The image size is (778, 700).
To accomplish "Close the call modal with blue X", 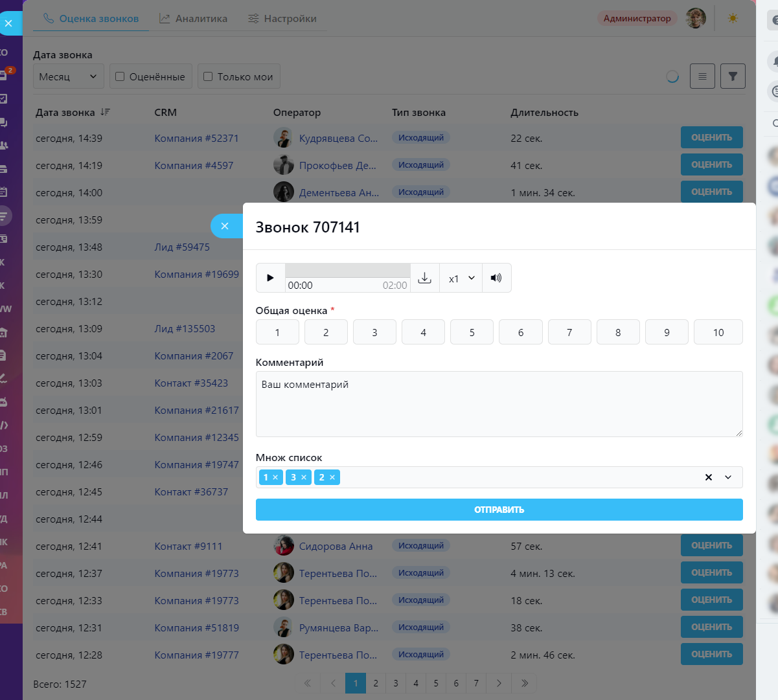I will tap(225, 226).
